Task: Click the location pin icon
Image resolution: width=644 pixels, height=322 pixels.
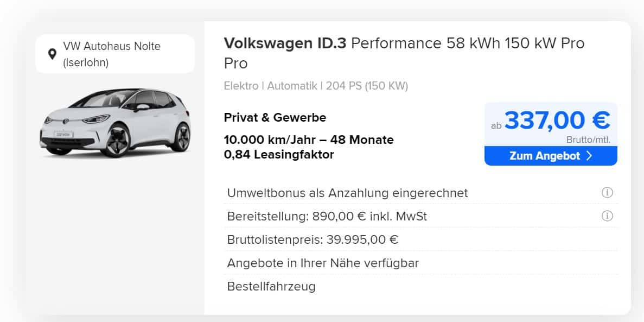Action: coord(52,54)
